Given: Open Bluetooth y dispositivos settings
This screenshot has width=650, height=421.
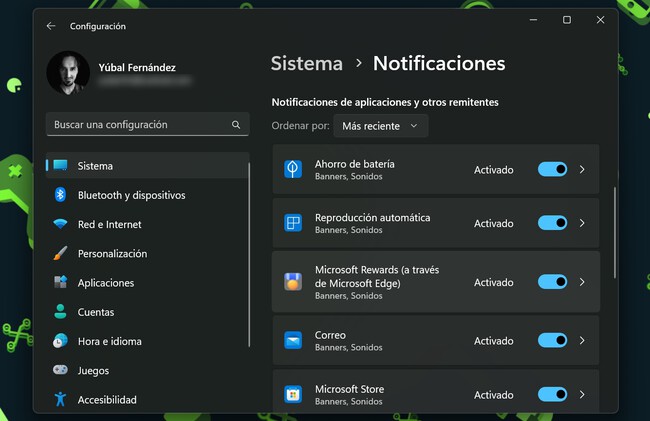Looking at the screenshot, I should click(130, 195).
